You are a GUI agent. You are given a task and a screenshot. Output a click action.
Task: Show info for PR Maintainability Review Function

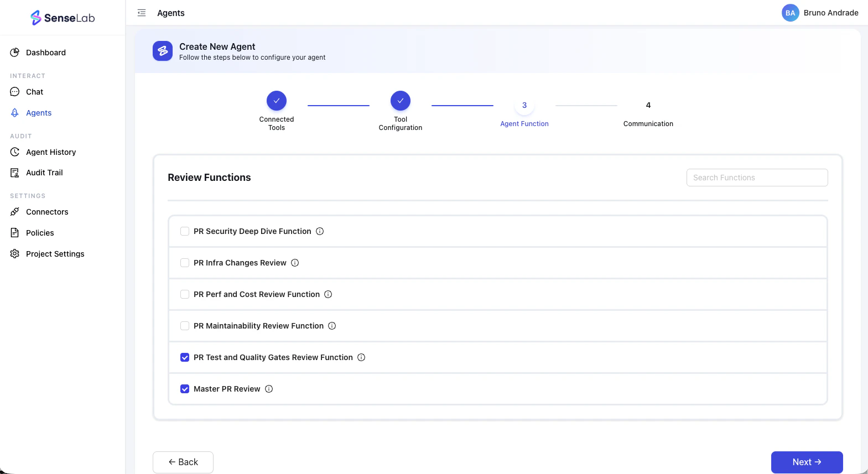[x=332, y=326]
